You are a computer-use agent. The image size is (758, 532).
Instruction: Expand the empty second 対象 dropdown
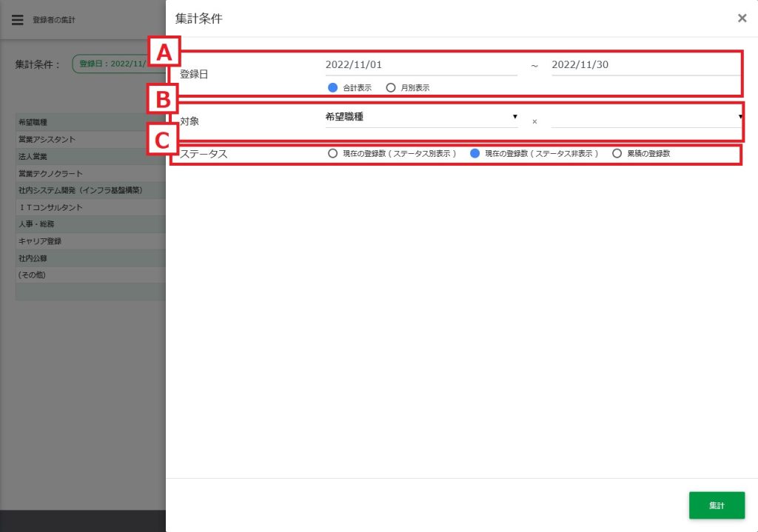(x=645, y=117)
